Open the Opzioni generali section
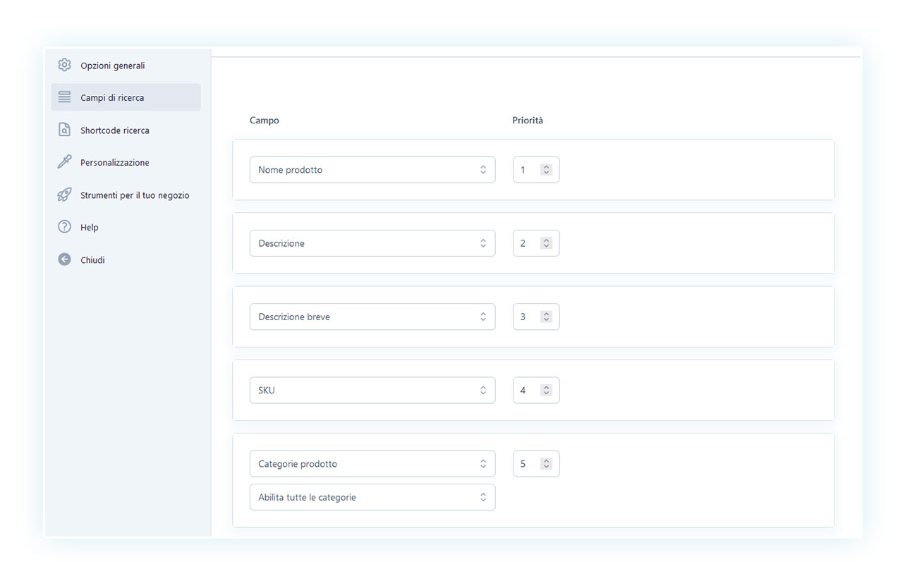The image size is (917, 588). click(x=113, y=66)
